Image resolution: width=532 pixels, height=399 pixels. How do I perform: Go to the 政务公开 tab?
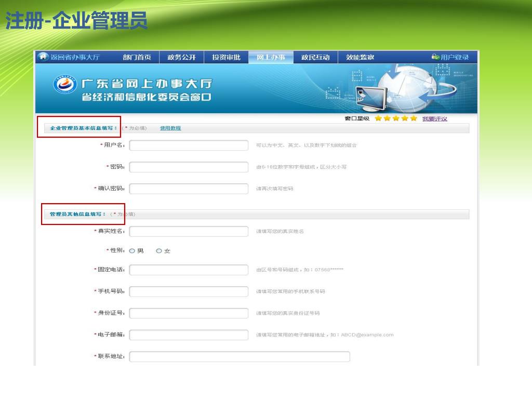coord(181,57)
